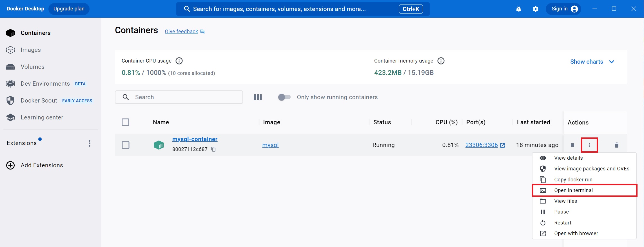This screenshot has height=247, width=644.
Task: Open the mysql image link
Action: (x=270, y=145)
